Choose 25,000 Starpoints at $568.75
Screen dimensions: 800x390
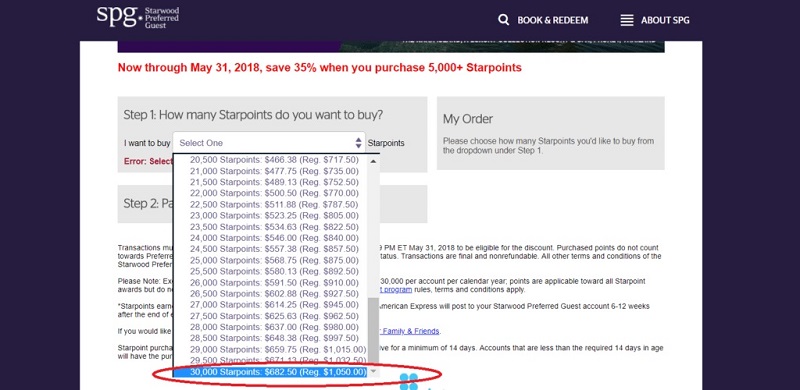point(270,260)
